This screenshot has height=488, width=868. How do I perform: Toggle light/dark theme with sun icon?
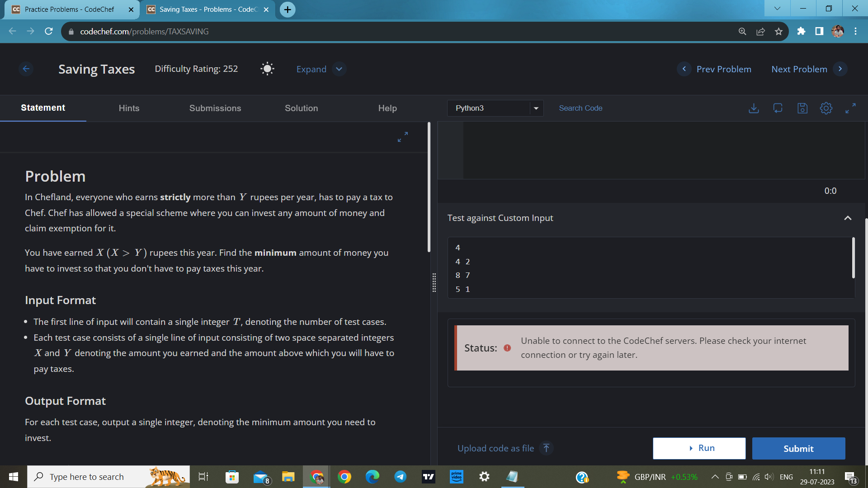pyautogui.click(x=267, y=69)
